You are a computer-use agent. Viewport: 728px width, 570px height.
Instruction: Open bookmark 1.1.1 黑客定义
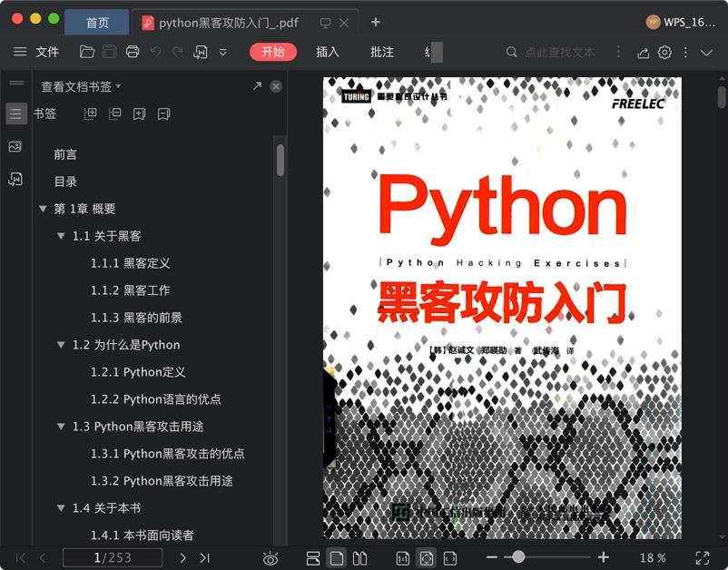(x=130, y=263)
